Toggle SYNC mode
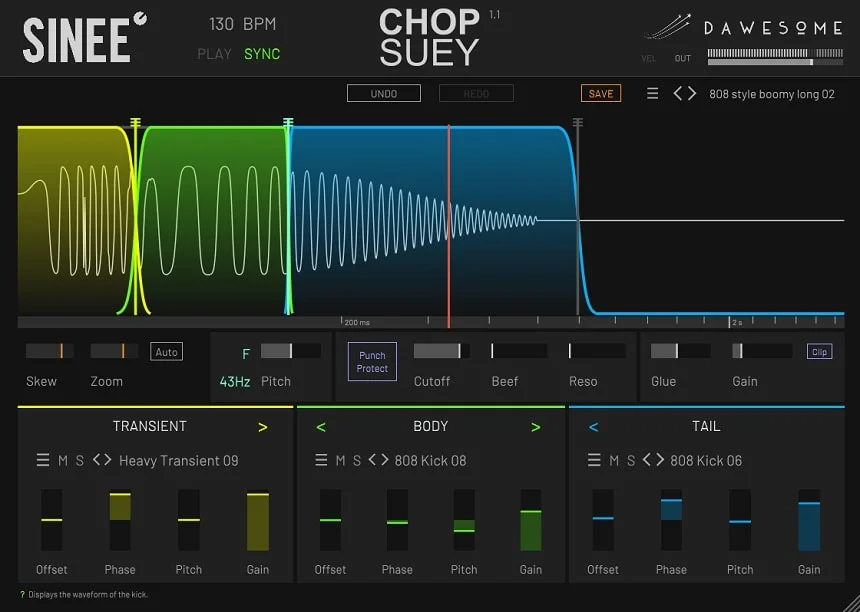The height and width of the screenshot is (612, 860). (x=262, y=54)
